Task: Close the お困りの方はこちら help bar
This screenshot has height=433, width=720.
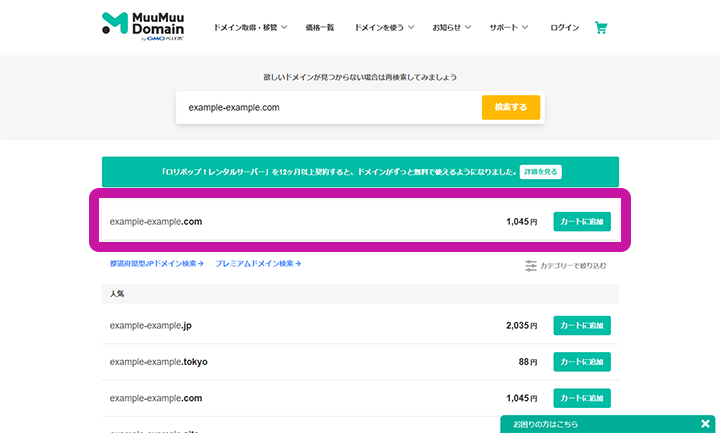Action: coord(705,424)
